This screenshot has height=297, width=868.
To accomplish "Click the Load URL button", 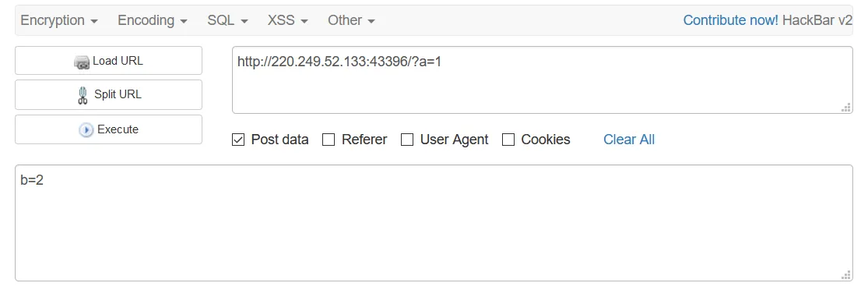I will pos(108,60).
